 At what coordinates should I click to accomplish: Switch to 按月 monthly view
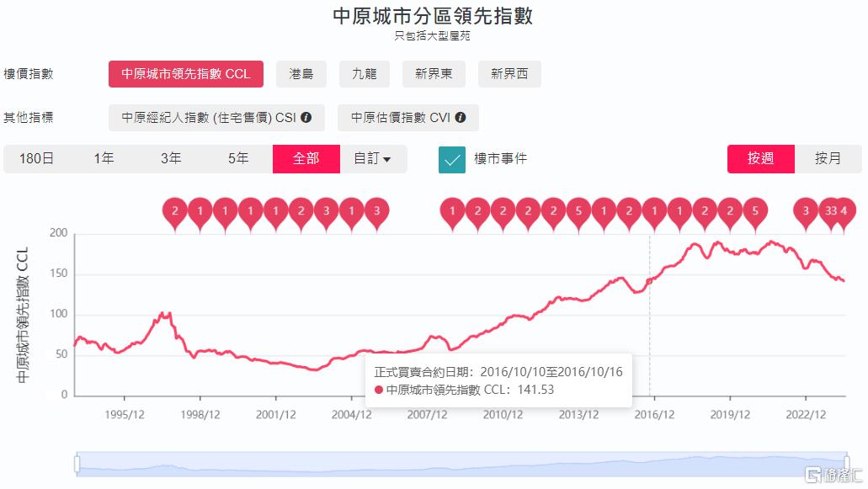[x=828, y=159]
